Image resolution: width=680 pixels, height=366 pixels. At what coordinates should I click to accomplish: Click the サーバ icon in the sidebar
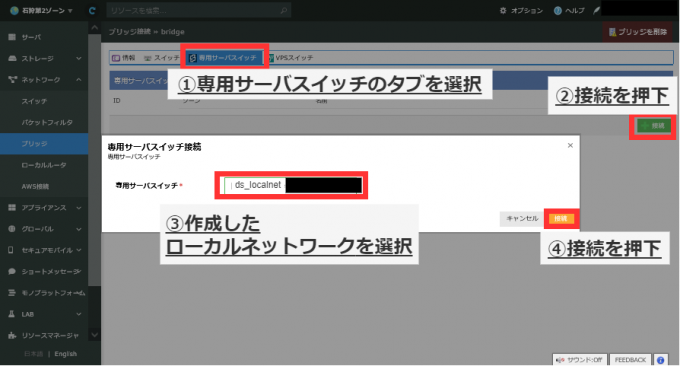click(x=12, y=37)
